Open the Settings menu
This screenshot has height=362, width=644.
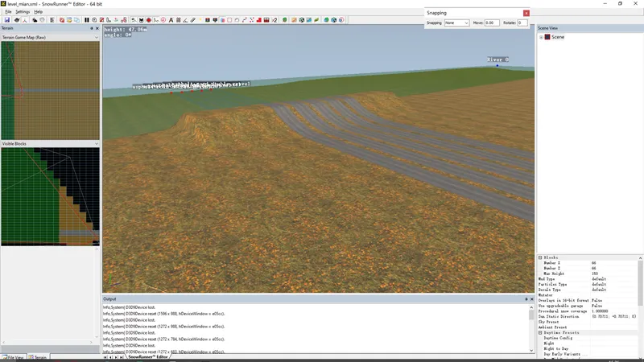[x=23, y=12]
